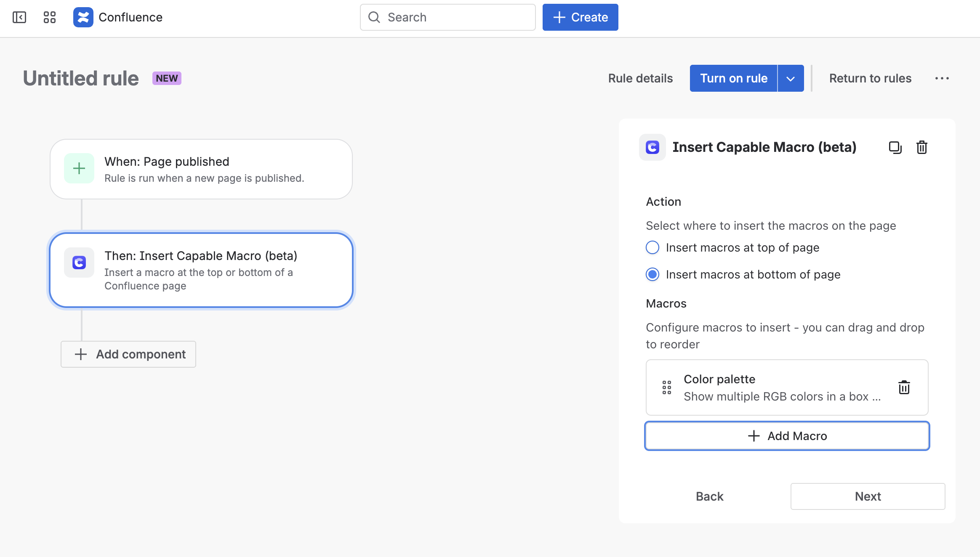Open the app switcher grid icon

(x=50, y=17)
